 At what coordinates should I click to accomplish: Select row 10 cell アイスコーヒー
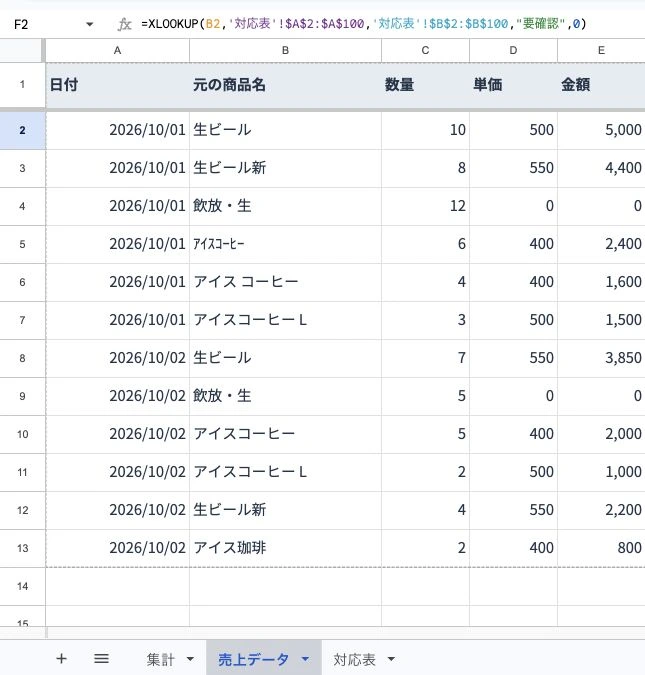[x=285, y=434]
